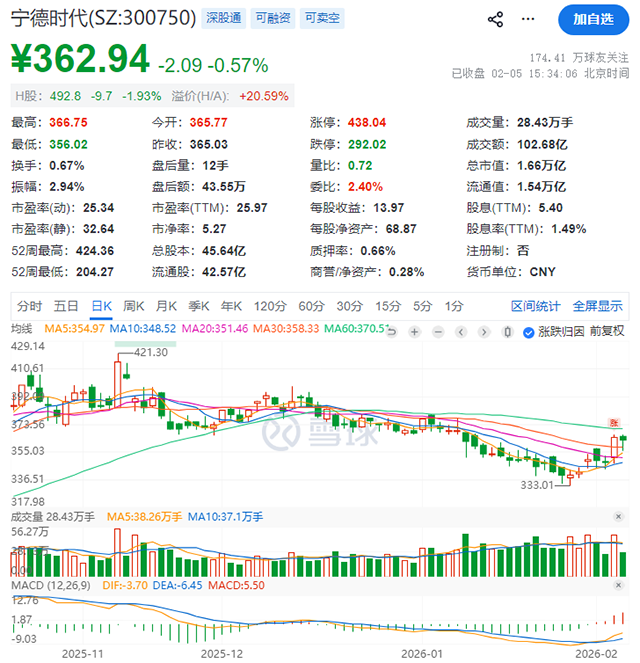640x663 pixels.
Task: Click the 加自选 add to watchlist button
Action: [593, 19]
